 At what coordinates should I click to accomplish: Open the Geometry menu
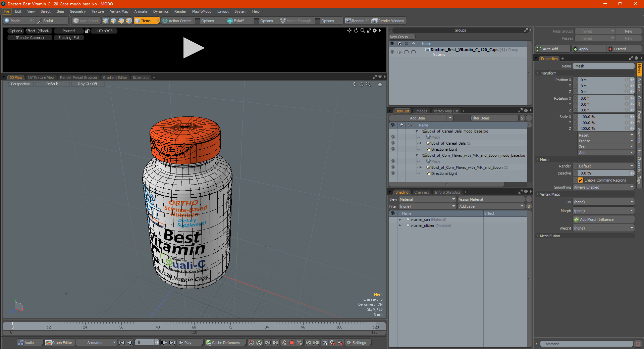pyautogui.click(x=77, y=11)
